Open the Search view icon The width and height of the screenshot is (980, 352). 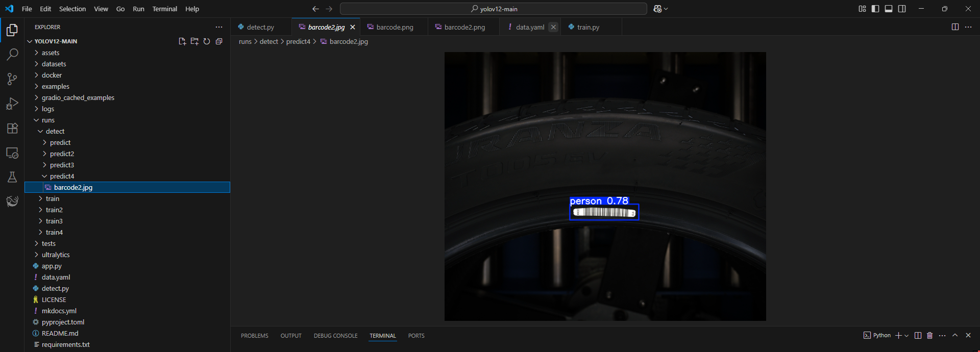(12, 55)
